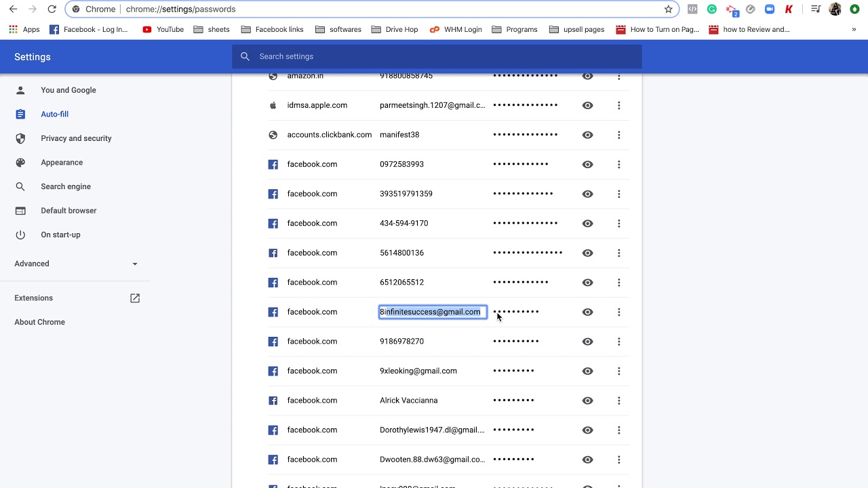Reveal password for facebook 5614800136

[588, 253]
